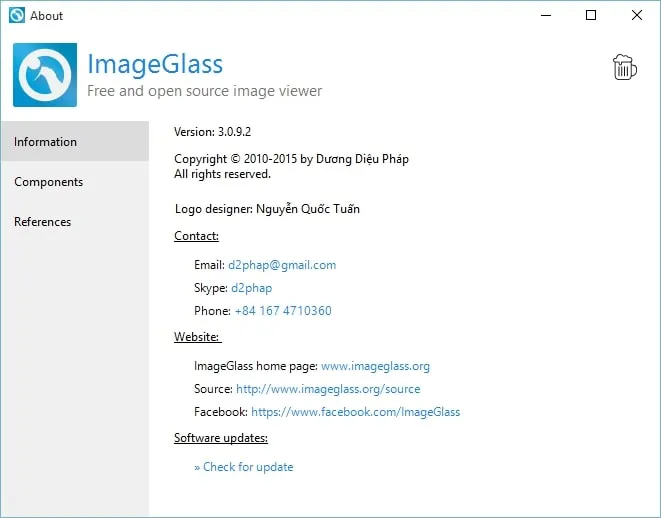Screen dimensions: 661x518
Task: Click the Copyright © 2010-2015 line
Action: click(291, 159)
